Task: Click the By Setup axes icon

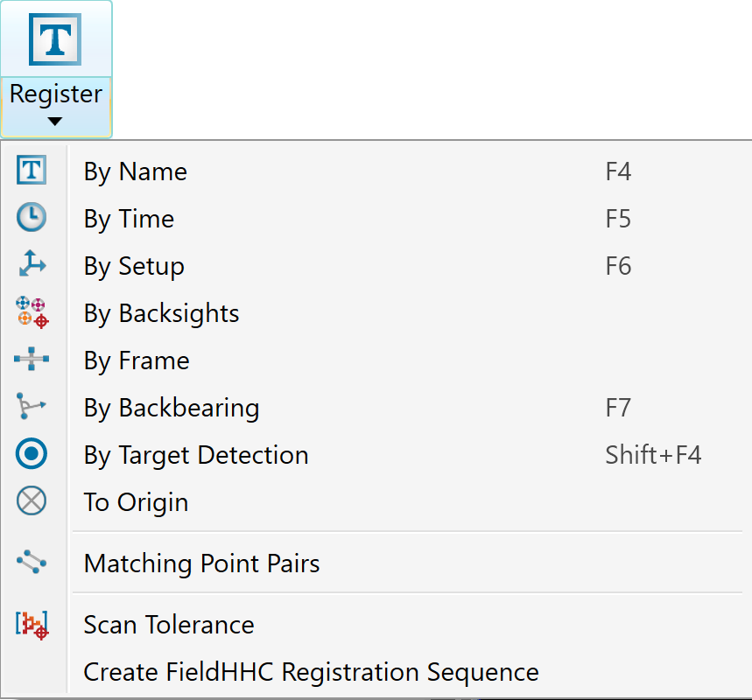Action: 32,263
